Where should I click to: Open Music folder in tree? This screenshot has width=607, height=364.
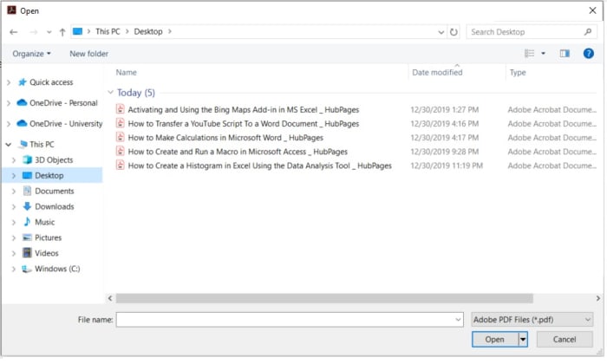(x=44, y=222)
